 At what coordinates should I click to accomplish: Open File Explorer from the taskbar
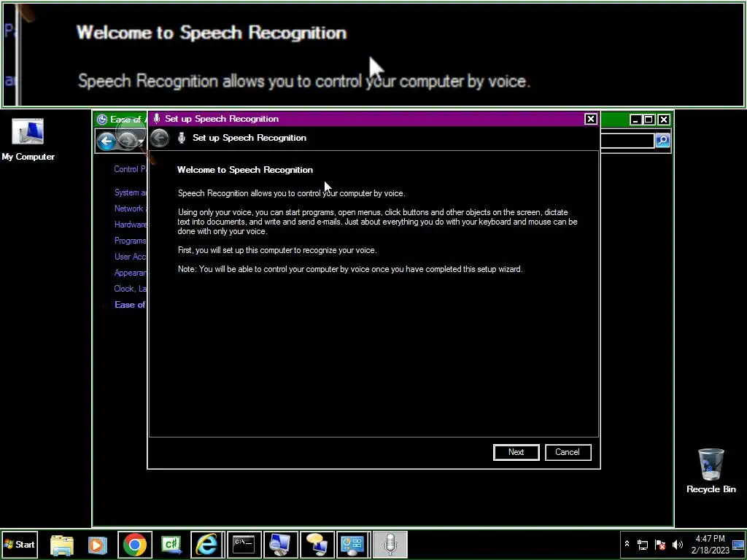(x=62, y=545)
